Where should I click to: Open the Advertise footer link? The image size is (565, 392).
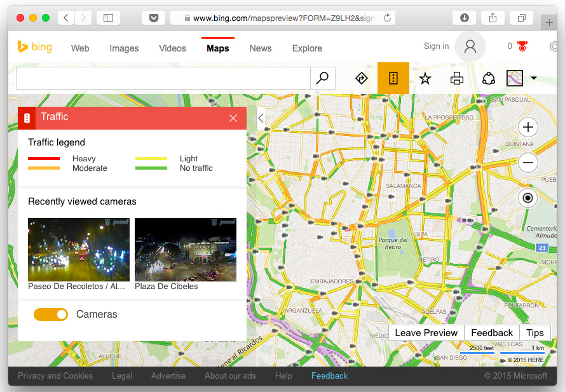(x=168, y=375)
